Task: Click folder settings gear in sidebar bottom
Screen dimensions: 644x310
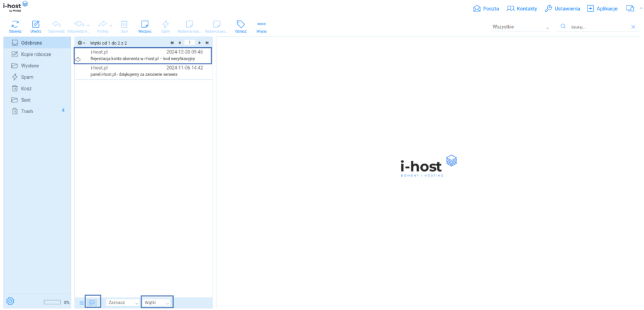Action: [x=10, y=301]
